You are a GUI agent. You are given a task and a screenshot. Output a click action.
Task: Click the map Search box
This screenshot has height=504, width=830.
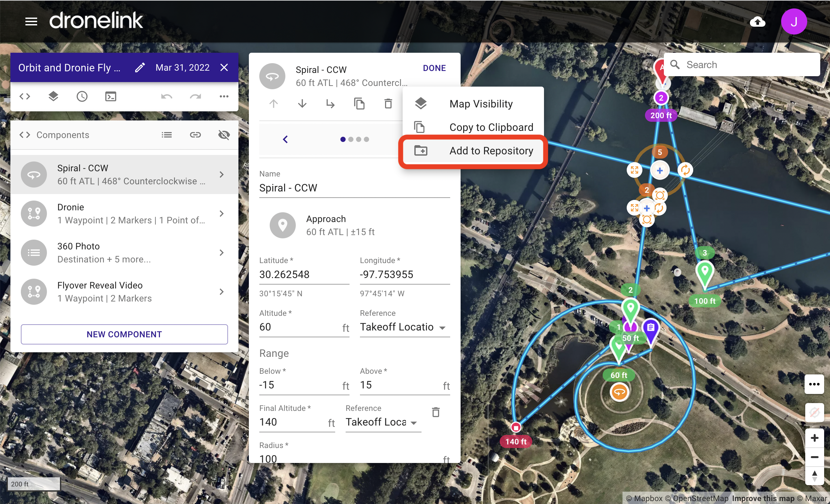pyautogui.click(x=742, y=65)
